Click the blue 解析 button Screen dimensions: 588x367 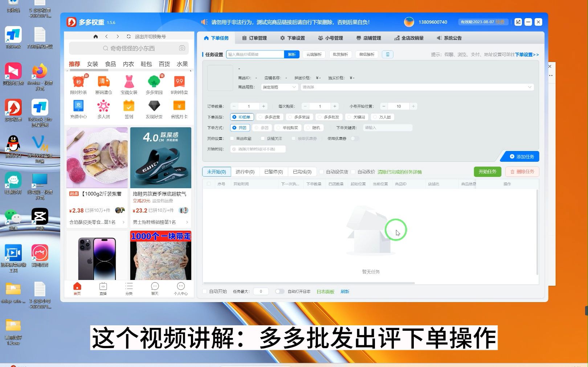coord(292,54)
